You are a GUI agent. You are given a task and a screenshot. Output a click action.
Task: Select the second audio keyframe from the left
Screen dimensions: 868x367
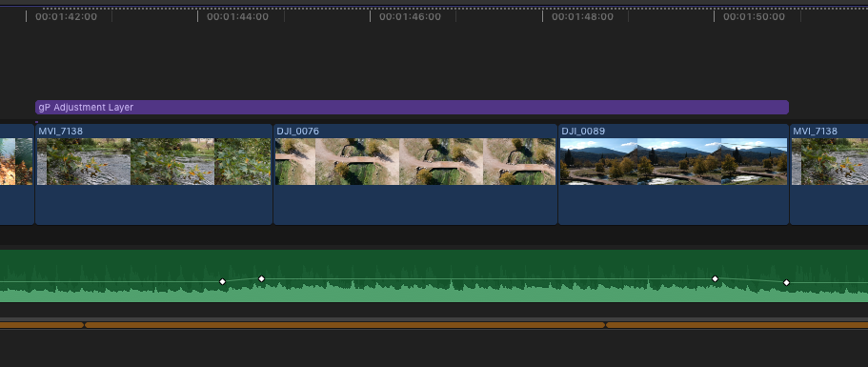[x=262, y=279]
